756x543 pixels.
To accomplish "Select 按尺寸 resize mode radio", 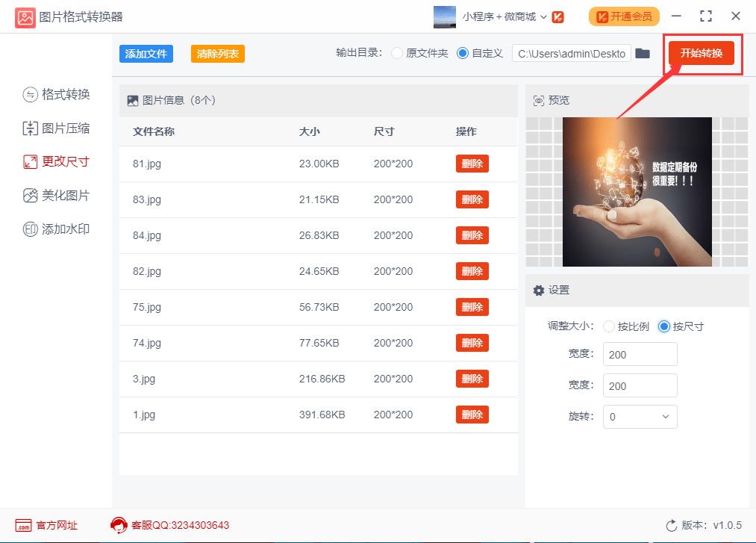I will tap(664, 326).
